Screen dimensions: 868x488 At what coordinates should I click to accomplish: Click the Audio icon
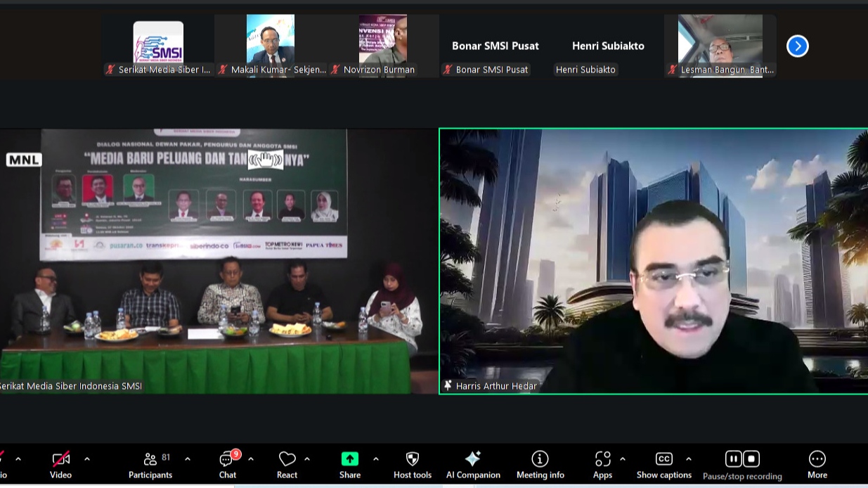pos(4,458)
